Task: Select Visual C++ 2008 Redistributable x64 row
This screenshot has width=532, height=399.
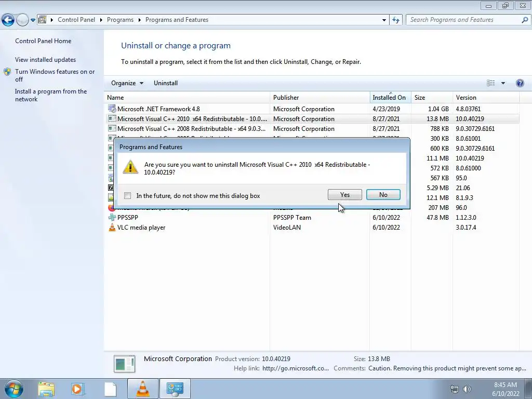Action: pyautogui.click(x=312, y=129)
